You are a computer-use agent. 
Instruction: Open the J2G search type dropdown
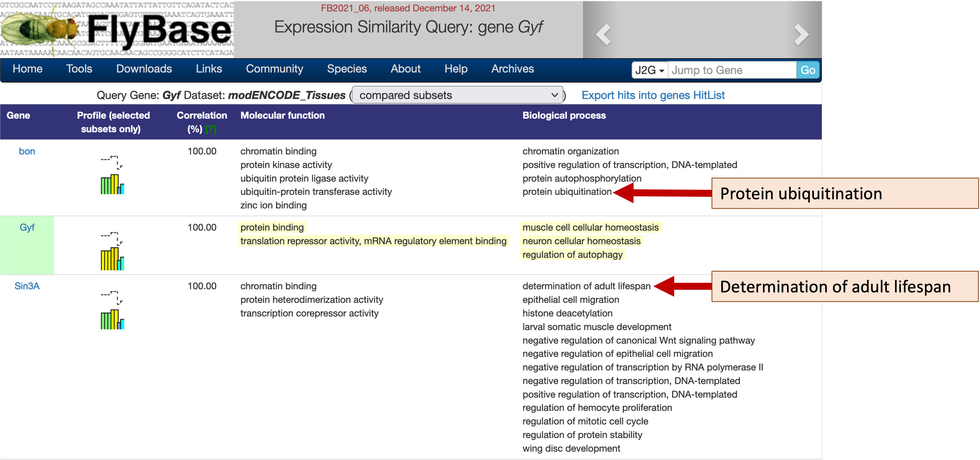(650, 70)
